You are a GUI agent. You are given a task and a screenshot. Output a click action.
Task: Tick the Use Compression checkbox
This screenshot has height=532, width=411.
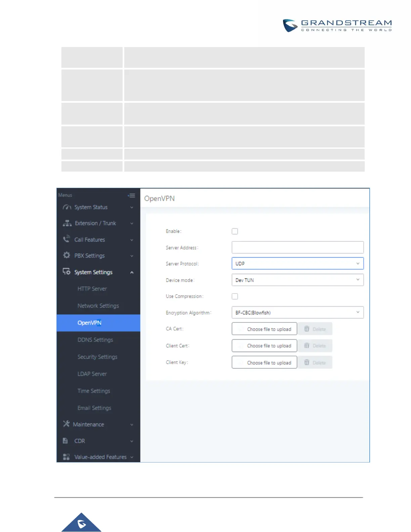click(x=235, y=296)
